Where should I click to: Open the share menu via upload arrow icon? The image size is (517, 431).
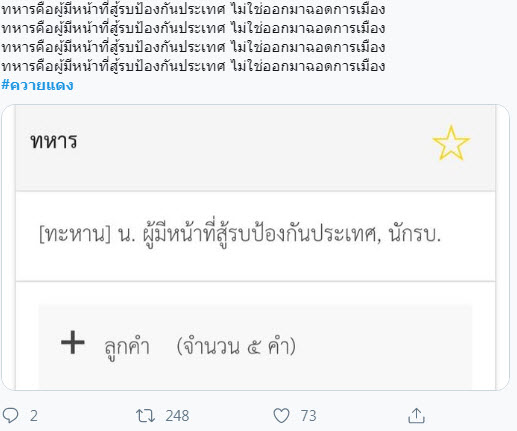(x=416, y=416)
